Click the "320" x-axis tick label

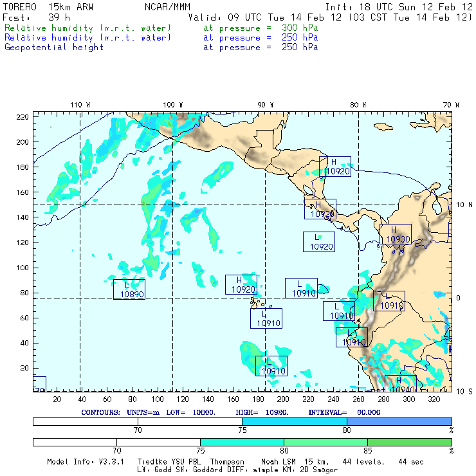point(434,399)
